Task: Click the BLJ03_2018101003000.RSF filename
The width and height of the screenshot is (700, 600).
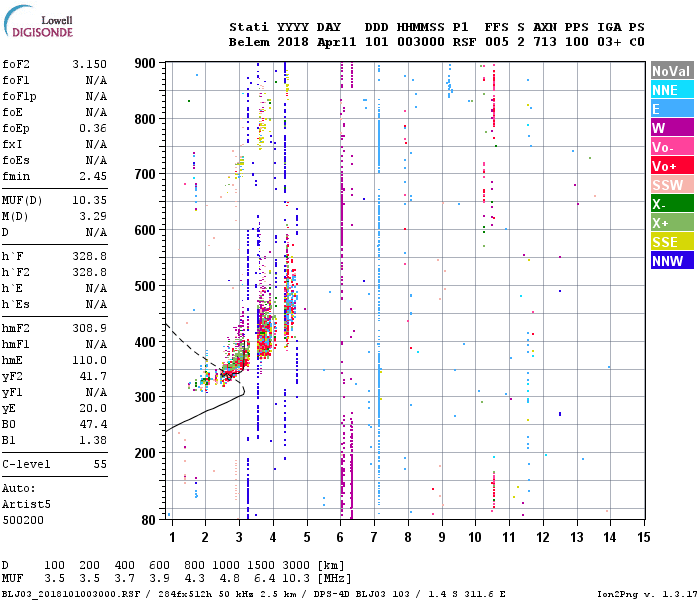Action: 71,594
